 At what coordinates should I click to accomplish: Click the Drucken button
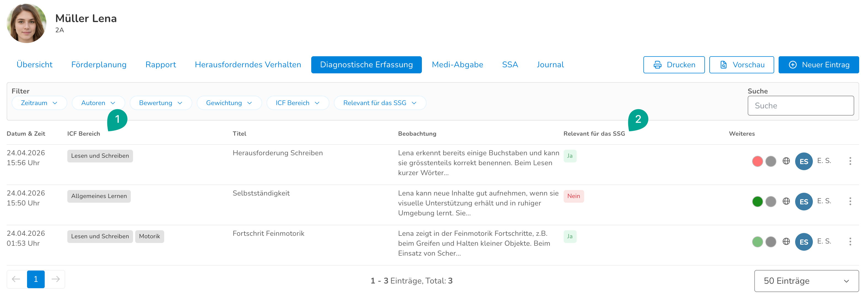(x=674, y=65)
